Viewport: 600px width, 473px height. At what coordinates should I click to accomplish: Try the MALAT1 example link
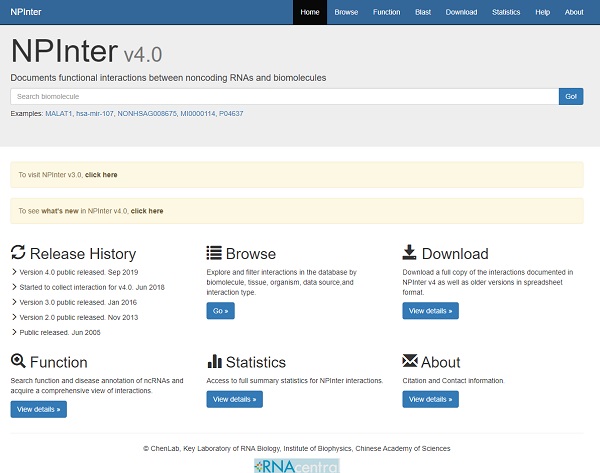click(x=58, y=114)
